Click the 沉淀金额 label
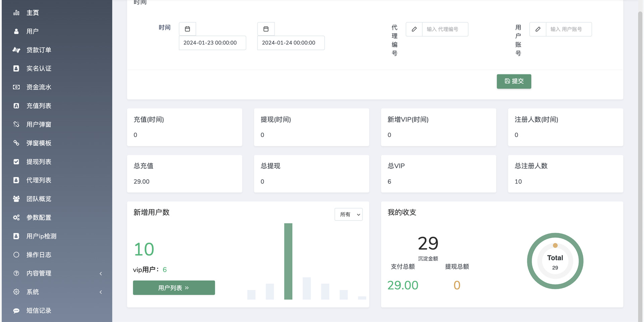The width and height of the screenshot is (644, 322). click(428, 259)
